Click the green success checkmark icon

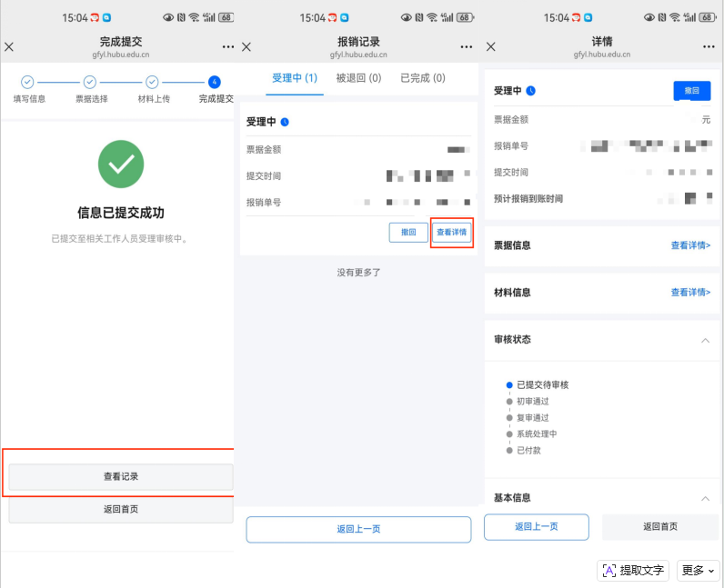pyautogui.click(x=121, y=164)
